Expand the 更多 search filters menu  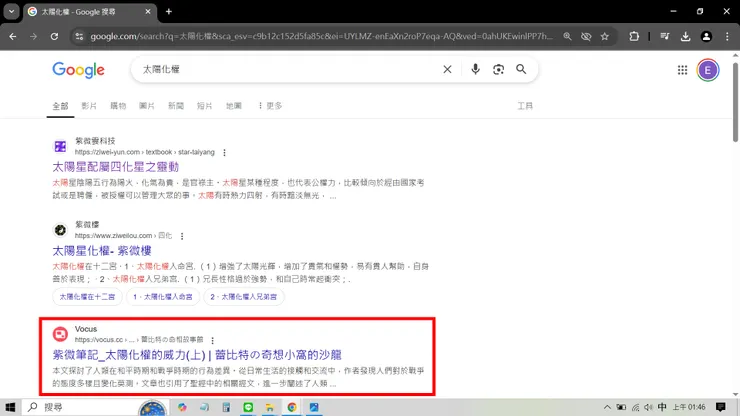[x=270, y=106]
